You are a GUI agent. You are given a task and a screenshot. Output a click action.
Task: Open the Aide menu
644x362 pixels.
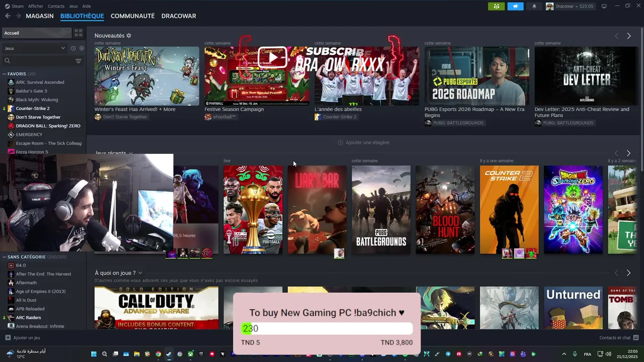(x=87, y=6)
